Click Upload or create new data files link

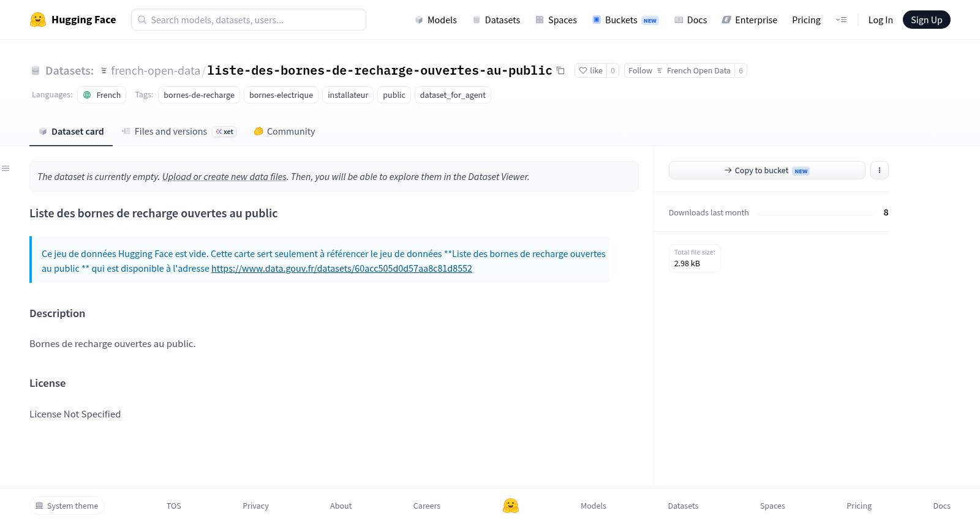point(224,176)
